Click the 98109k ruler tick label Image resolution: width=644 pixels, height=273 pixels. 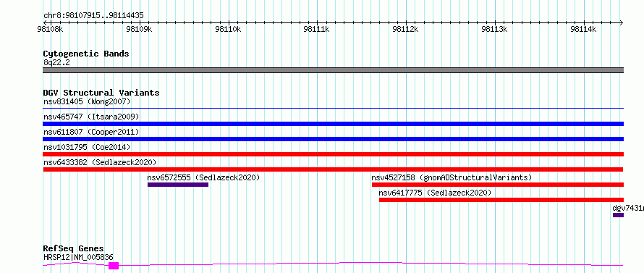point(139,29)
